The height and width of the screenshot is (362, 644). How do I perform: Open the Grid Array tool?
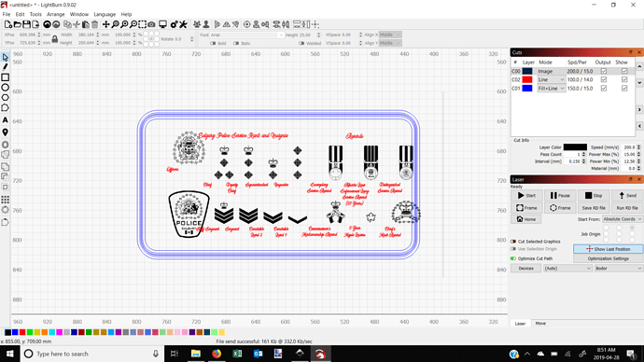(x=5, y=200)
